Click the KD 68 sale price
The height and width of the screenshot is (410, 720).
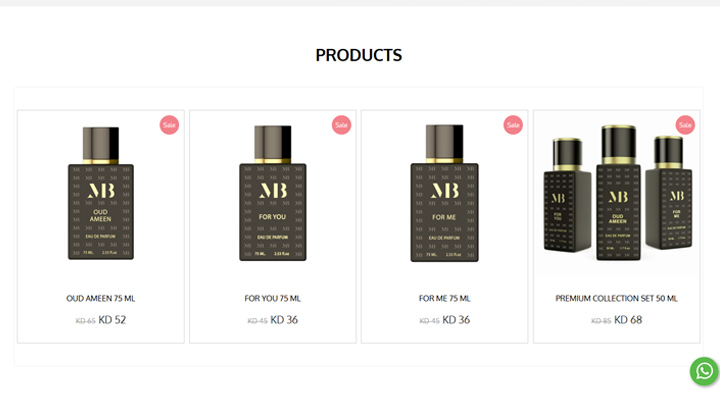pyautogui.click(x=628, y=320)
